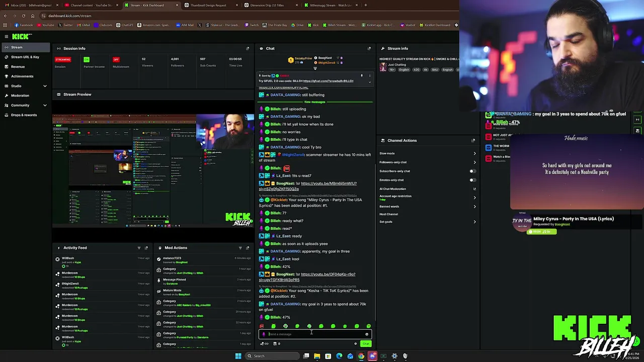644x362 pixels.
Task: Switch to the Gmail Inbox tab
Action: click(31, 5)
